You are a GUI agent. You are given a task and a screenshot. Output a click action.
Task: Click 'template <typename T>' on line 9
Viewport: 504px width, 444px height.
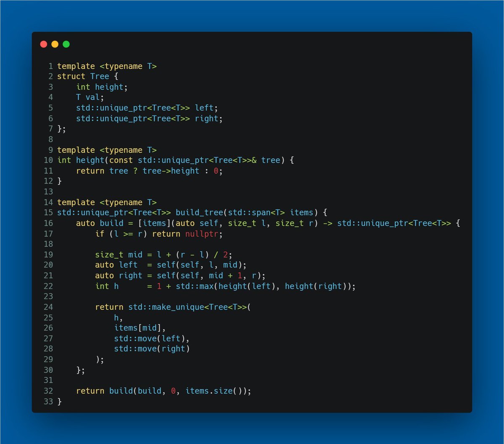[x=107, y=150]
